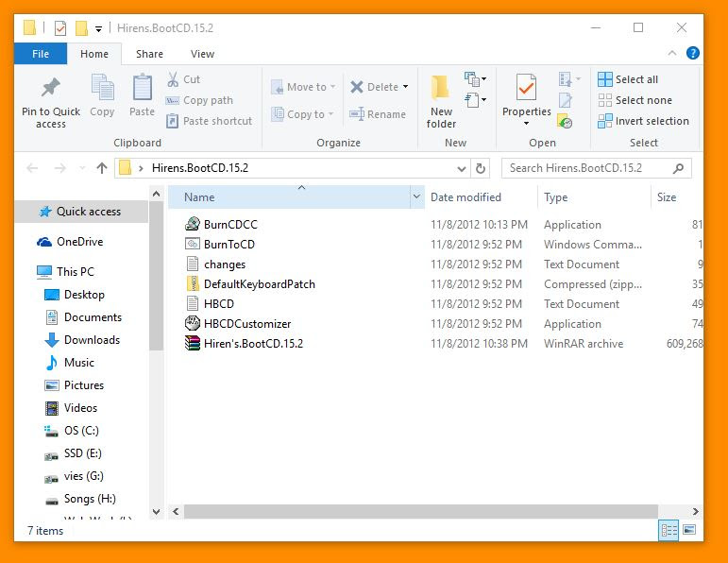The width and height of the screenshot is (728, 563).
Task: Open the Name column filter dropdown
Action: click(417, 197)
